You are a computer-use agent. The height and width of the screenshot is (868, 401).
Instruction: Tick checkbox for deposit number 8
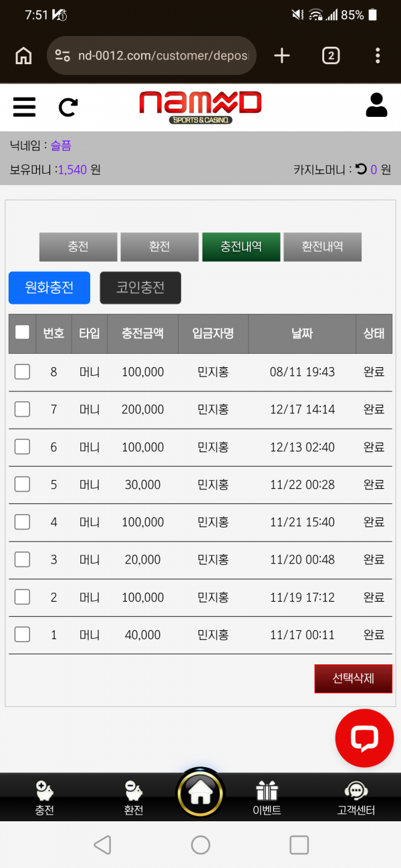22,372
